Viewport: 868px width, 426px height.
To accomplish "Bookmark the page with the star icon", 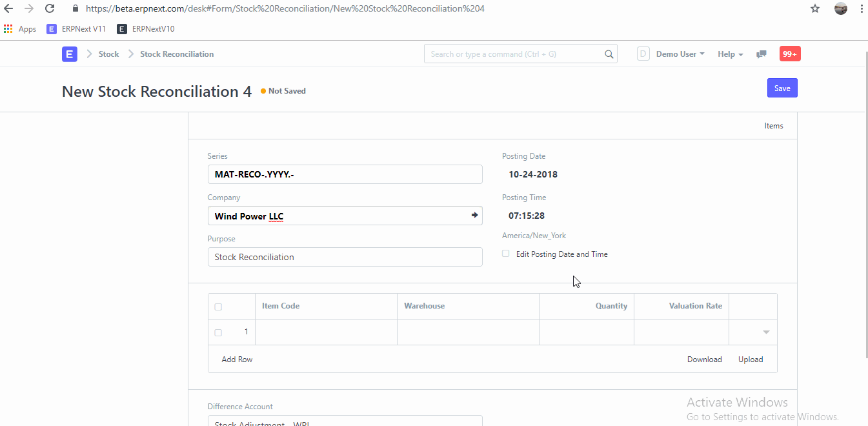I will click(x=814, y=8).
